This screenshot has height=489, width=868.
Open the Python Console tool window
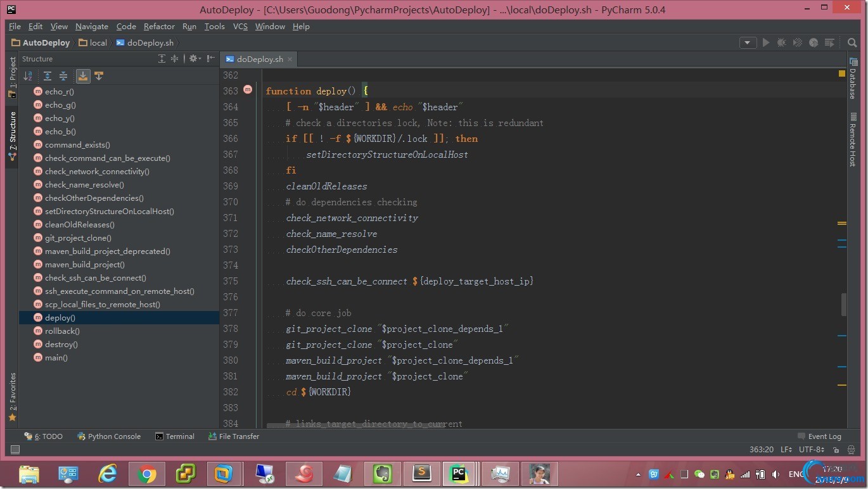coord(108,436)
